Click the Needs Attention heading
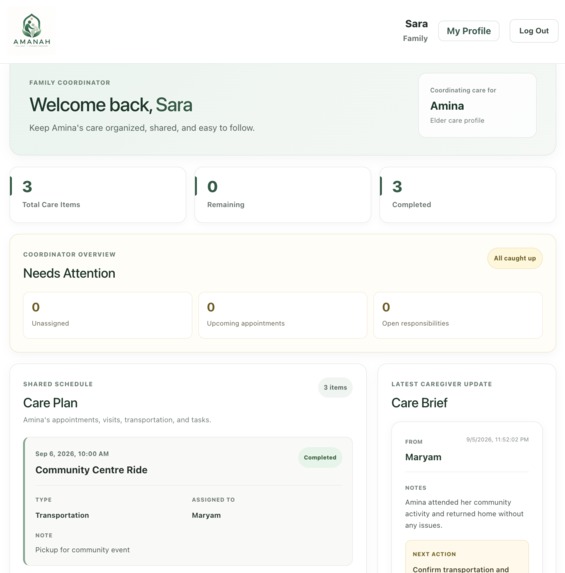The width and height of the screenshot is (565, 573). coord(69,273)
